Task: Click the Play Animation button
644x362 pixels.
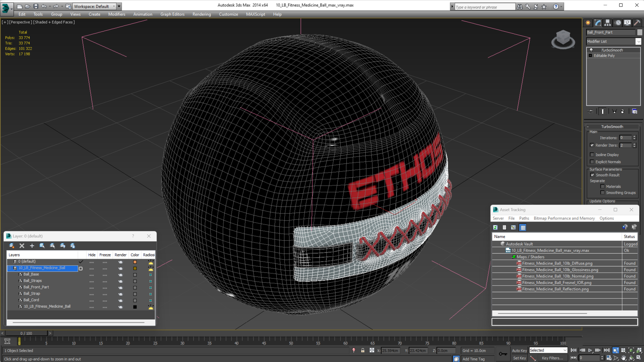Action: point(590,350)
